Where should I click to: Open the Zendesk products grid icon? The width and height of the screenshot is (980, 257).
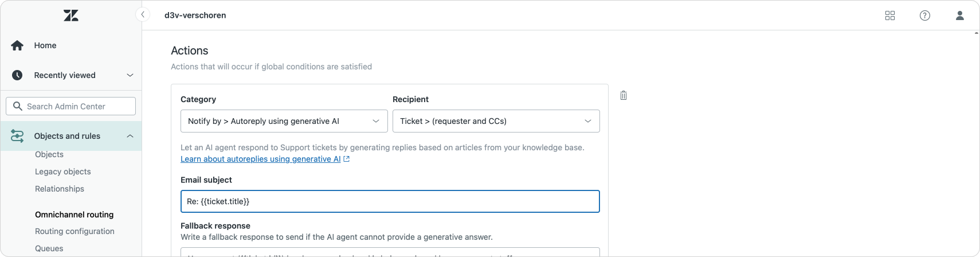tap(890, 15)
